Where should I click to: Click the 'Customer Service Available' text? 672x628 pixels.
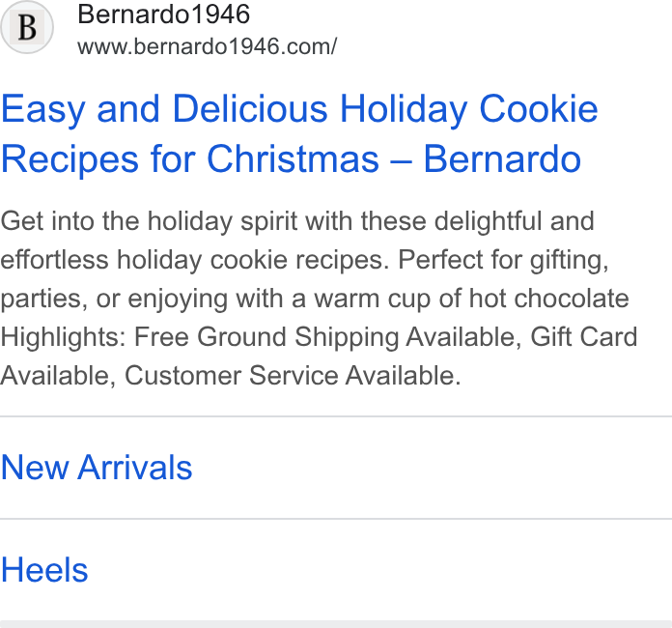click(293, 376)
